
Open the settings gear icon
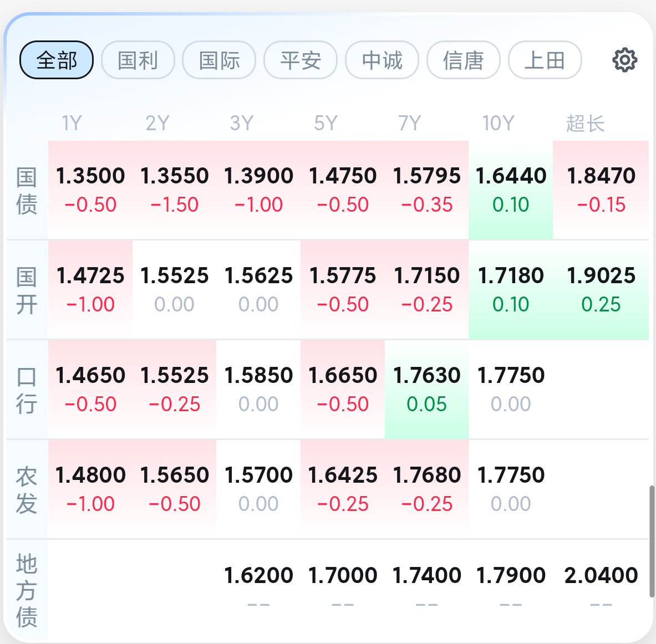624,60
